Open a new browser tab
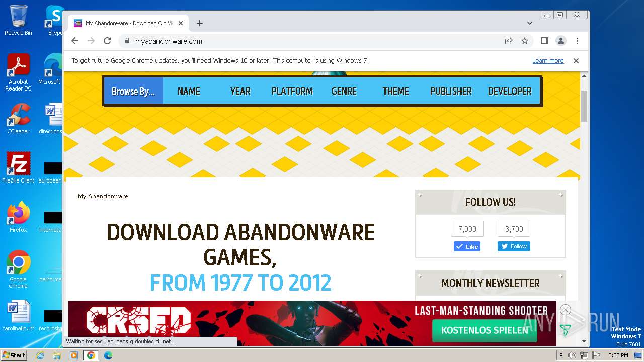 [200, 23]
